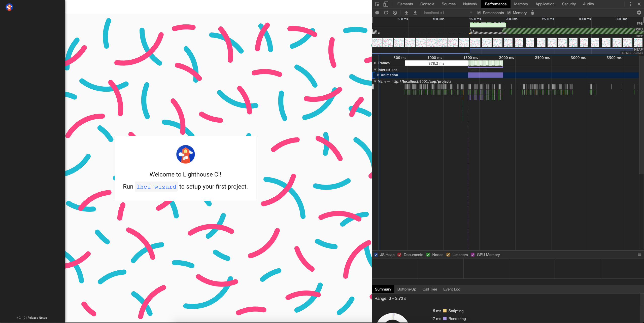Viewport: 644px width, 323px height.
Task: Select the Bottom-Up tab
Action: point(406,289)
